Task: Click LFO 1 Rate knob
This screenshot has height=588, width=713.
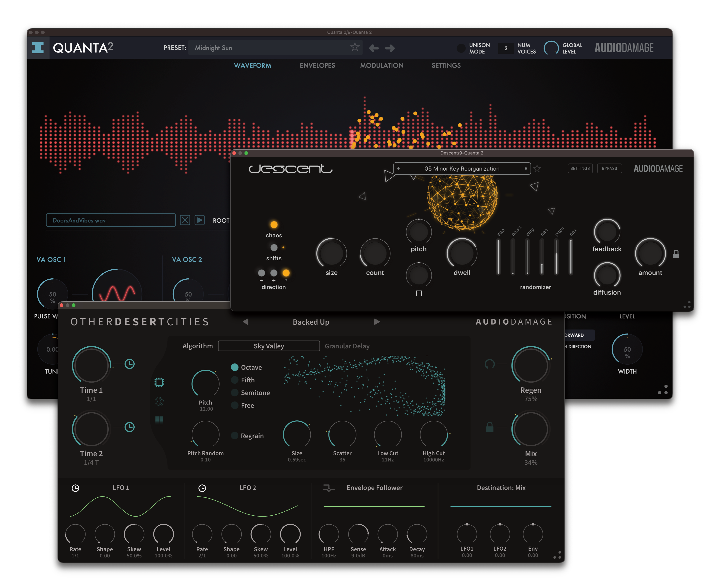Action: coord(75,534)
